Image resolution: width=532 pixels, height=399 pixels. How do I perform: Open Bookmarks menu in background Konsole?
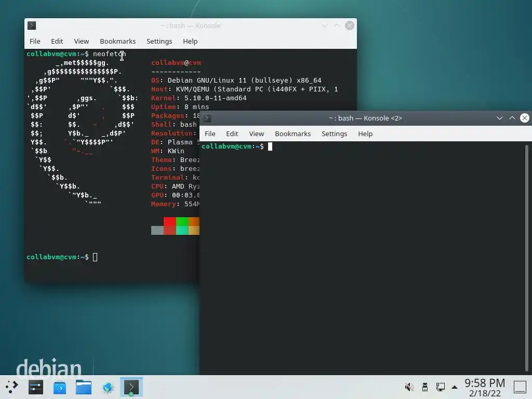point(118,41)
